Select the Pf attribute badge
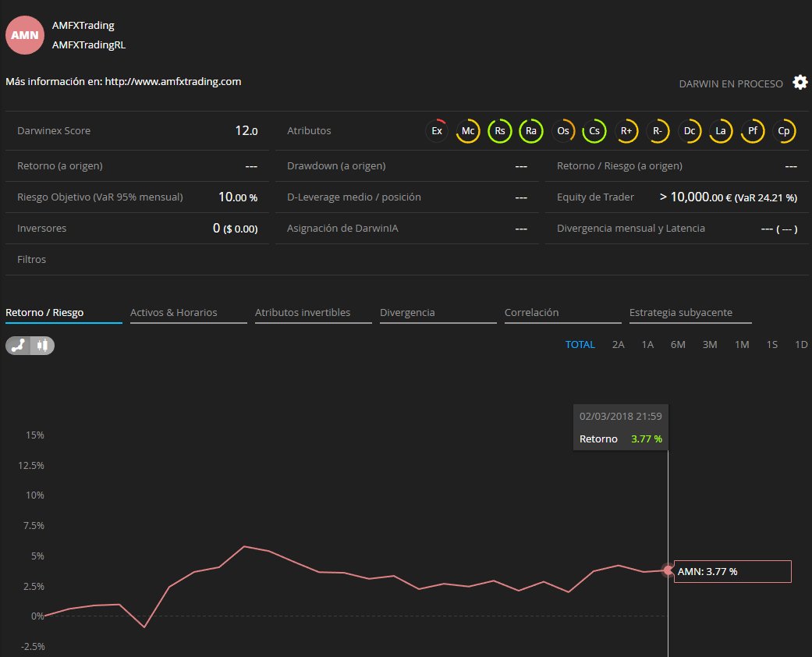812x657 pixels. pyautogui.click(x=753, y=131)
